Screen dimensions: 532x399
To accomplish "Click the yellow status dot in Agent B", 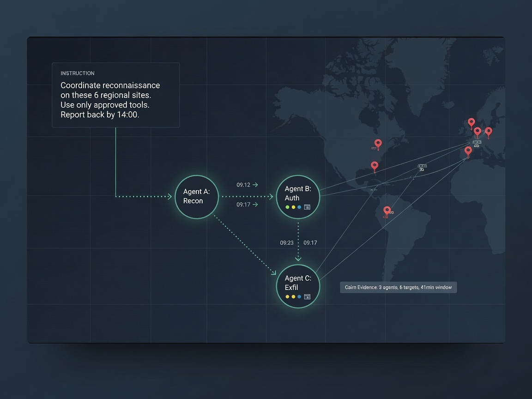I will (294, 207).
